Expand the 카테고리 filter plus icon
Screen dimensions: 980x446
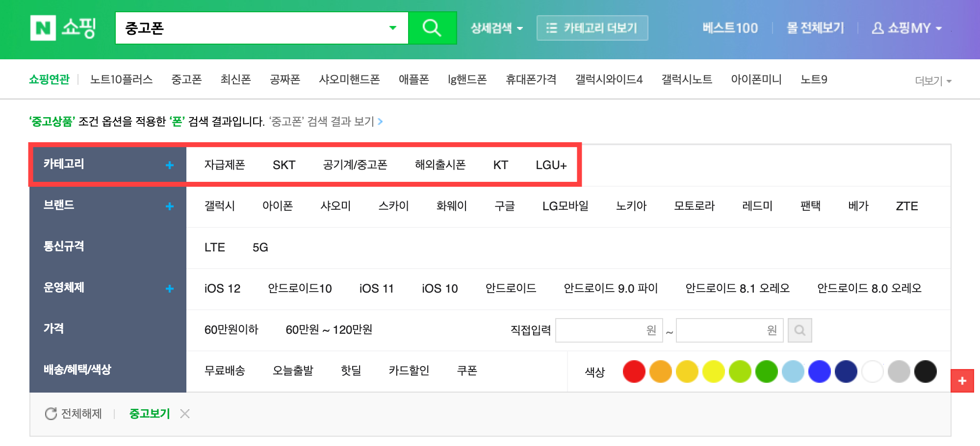point(170,165)
